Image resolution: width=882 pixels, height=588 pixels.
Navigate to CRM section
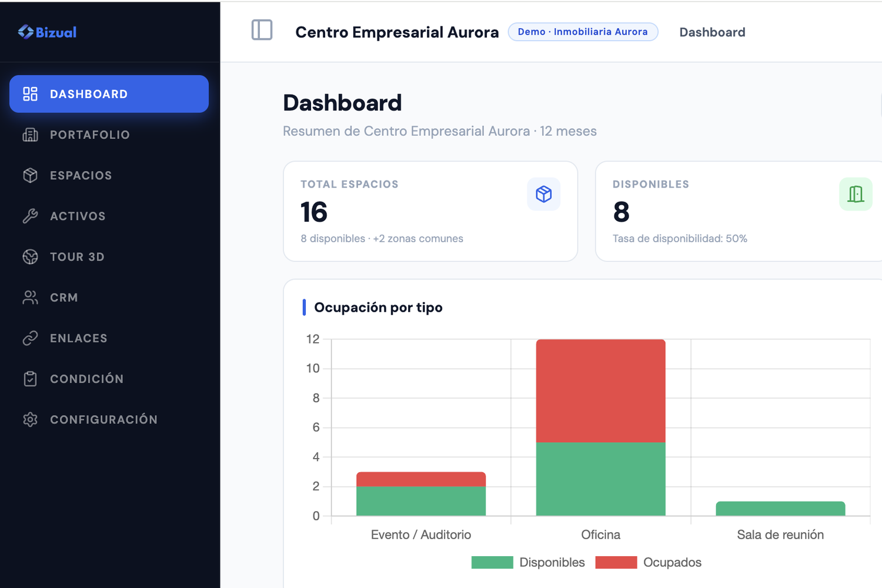109,298
